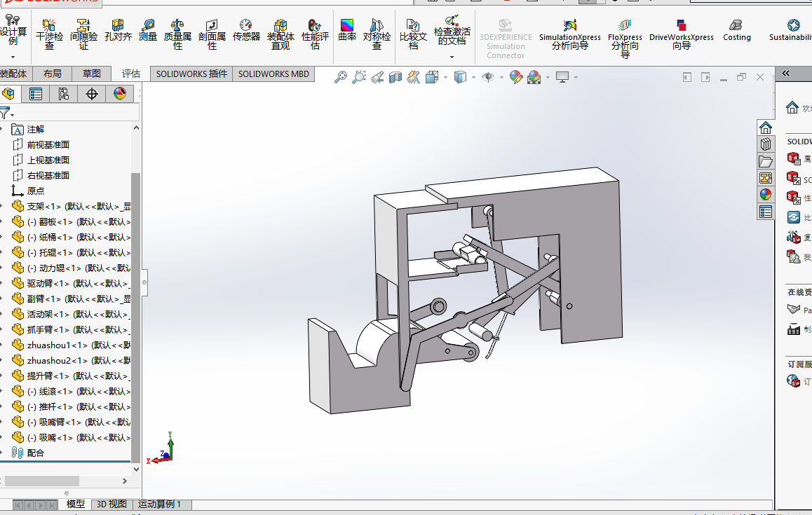Launch DriveWorksXpress wizard
Image resolution: width=812 pixels, height=515 pixels.
coord(681,34)
